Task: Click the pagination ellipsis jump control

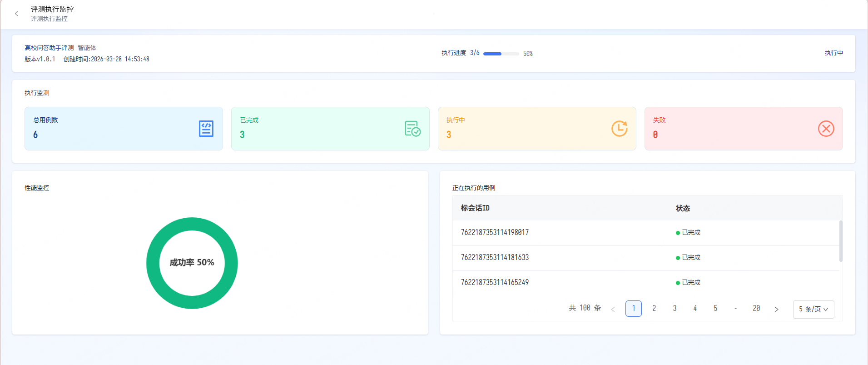Action: pyautogui.click(x=736, y=309)
